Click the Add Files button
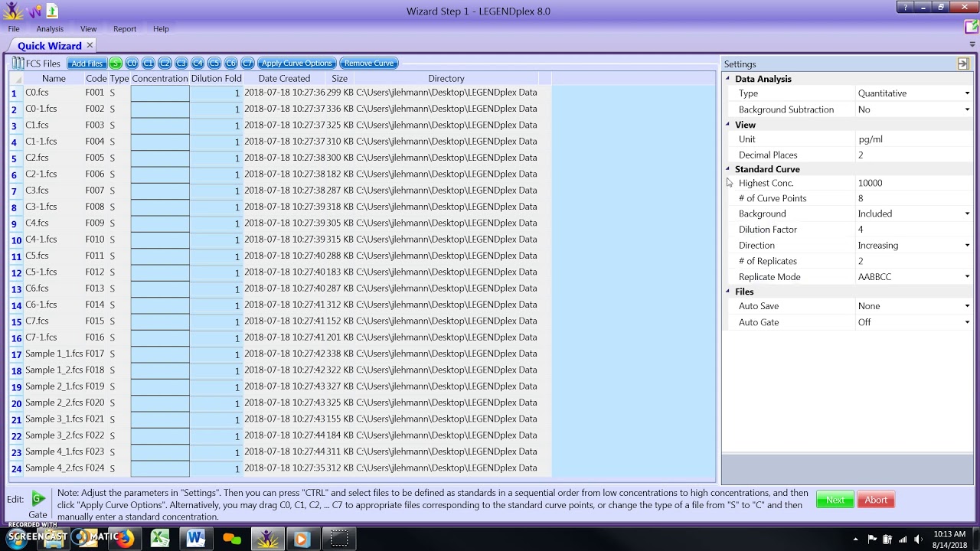This screenshot has width=980, height=551. click(87, 64)
